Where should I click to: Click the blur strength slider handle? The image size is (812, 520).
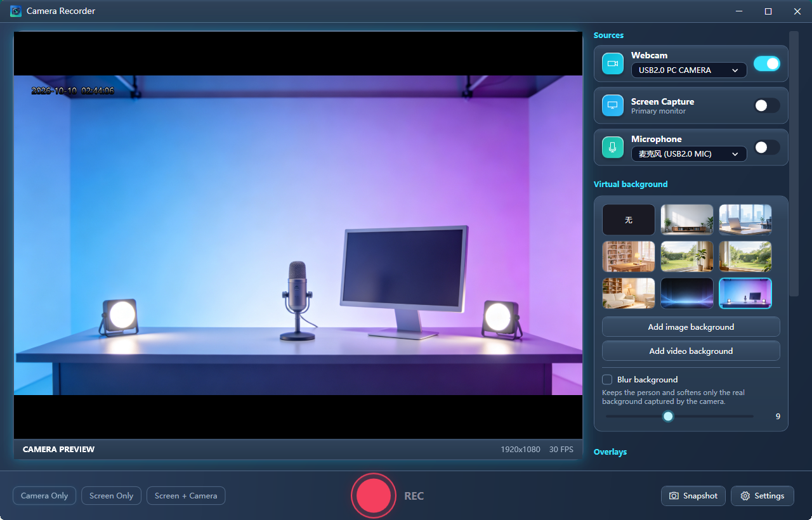(x=668, y=417)
